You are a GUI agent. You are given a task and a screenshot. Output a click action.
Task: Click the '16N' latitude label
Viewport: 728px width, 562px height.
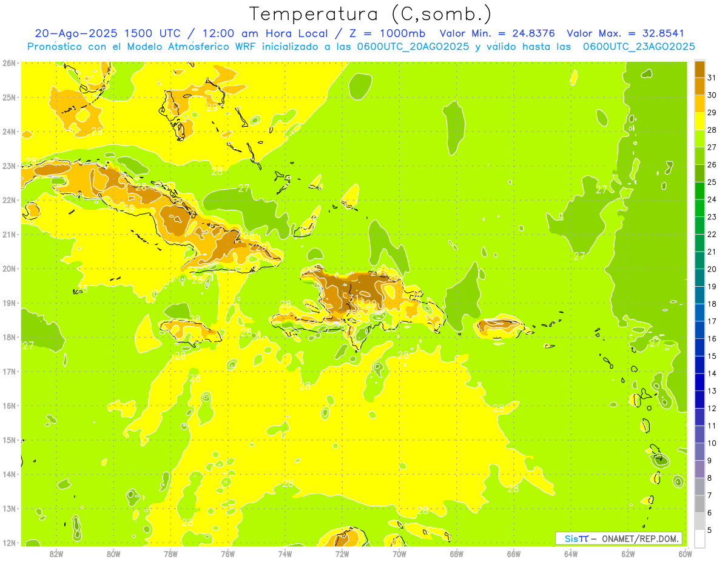click(8, 406)
